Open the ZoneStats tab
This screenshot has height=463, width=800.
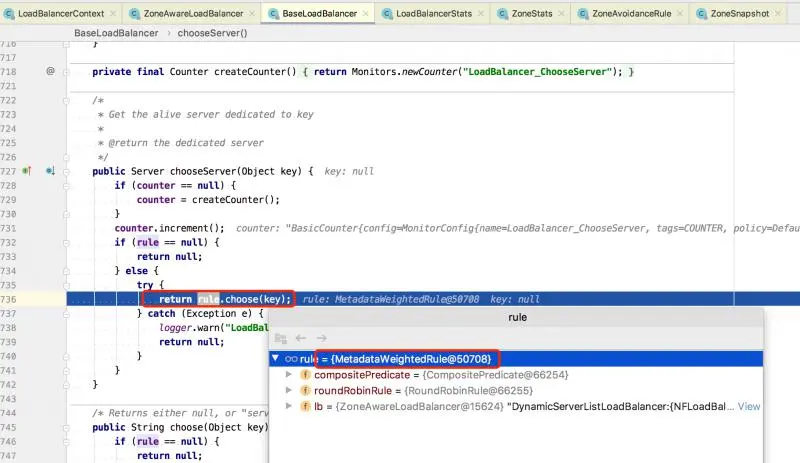coord(531,14)
